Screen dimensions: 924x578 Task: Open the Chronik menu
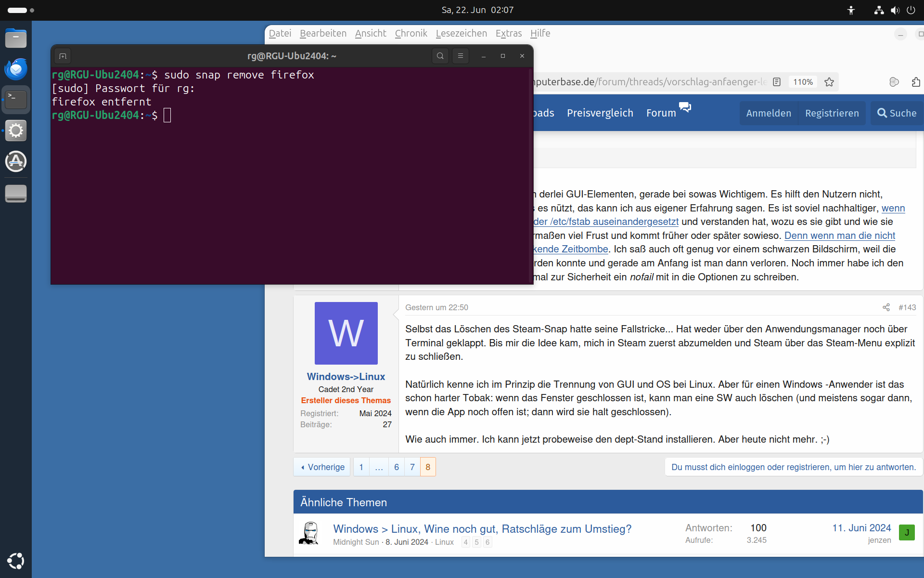(411, 33)
